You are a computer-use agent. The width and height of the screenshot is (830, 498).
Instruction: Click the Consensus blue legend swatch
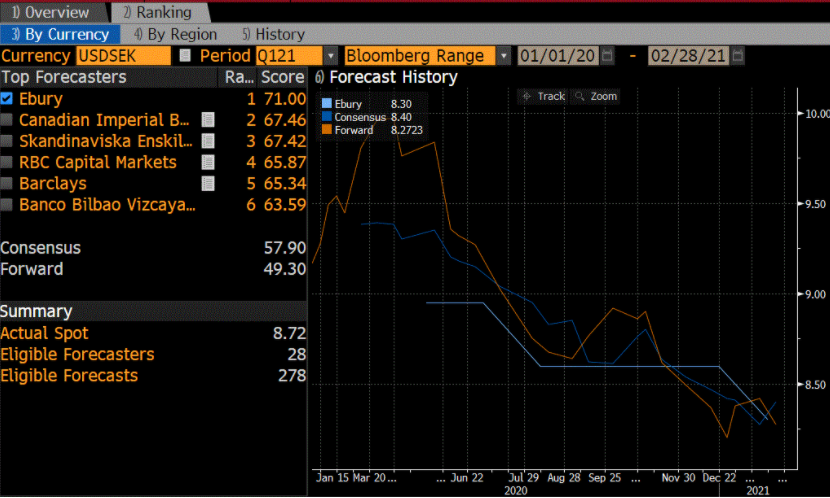pyautogui.click(x=327, y=116)
